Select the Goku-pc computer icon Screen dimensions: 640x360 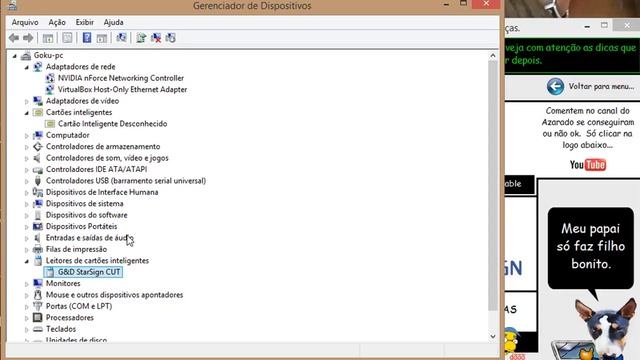26,55
